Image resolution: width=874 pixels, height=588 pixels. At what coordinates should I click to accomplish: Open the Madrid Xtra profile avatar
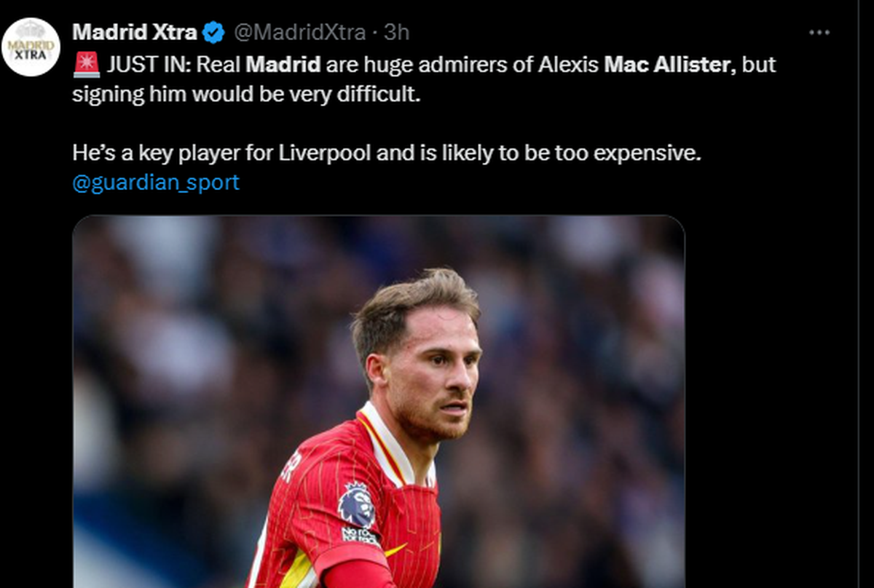pyautogui.click(x=31, y=47)
